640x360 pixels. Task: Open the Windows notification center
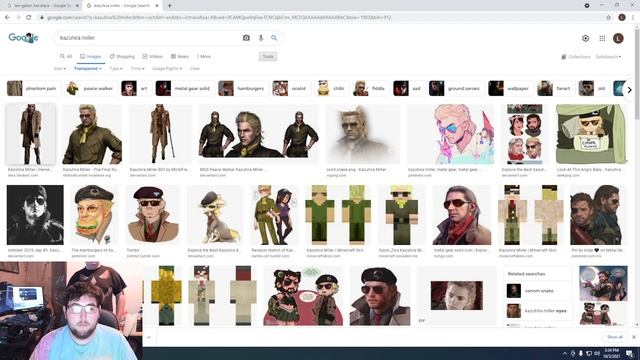629,353
